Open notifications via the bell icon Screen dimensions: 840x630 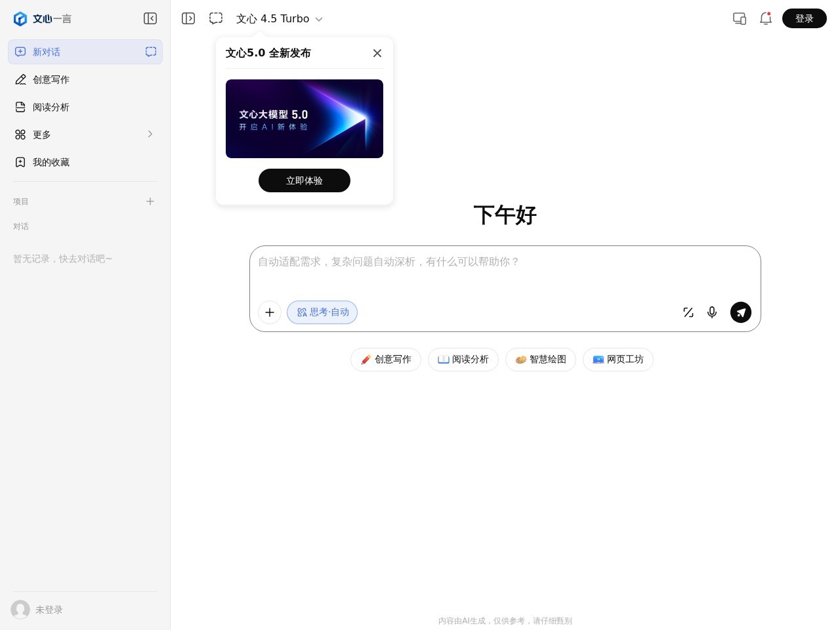(766, 18)
